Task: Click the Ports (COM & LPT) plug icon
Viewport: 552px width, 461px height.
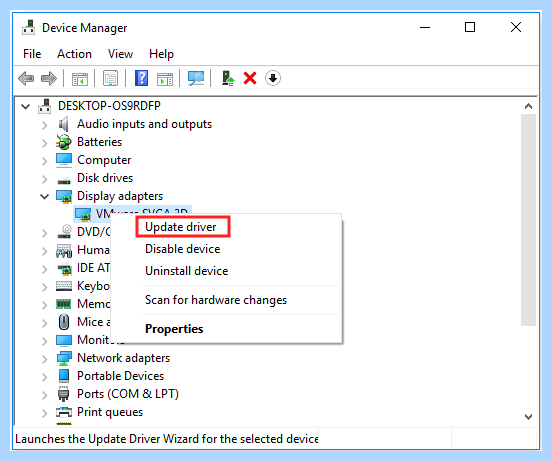Action: tap(63, 394)
